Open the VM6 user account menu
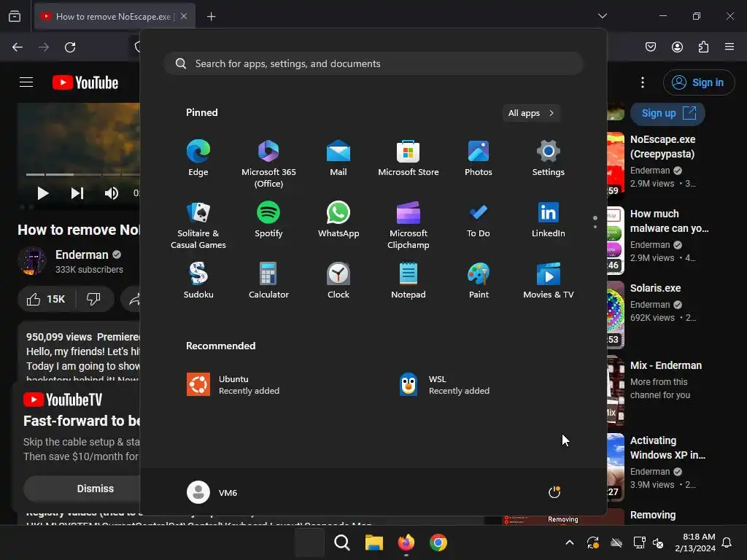Screen dimensions: 747x560 [212, 492]
